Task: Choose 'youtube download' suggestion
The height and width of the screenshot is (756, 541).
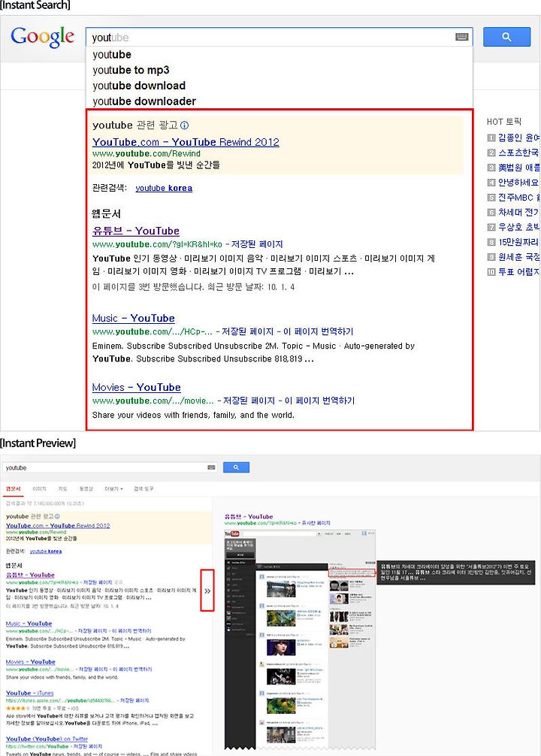Action: 139,86
